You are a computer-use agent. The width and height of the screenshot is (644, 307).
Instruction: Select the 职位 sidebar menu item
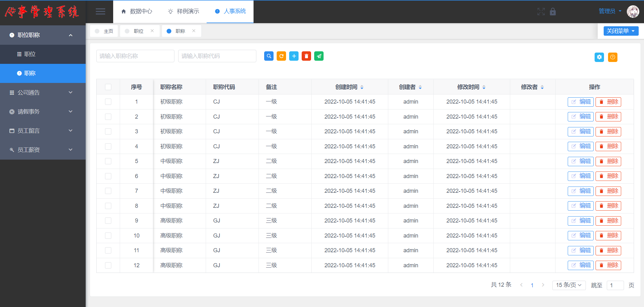[30, 54]
